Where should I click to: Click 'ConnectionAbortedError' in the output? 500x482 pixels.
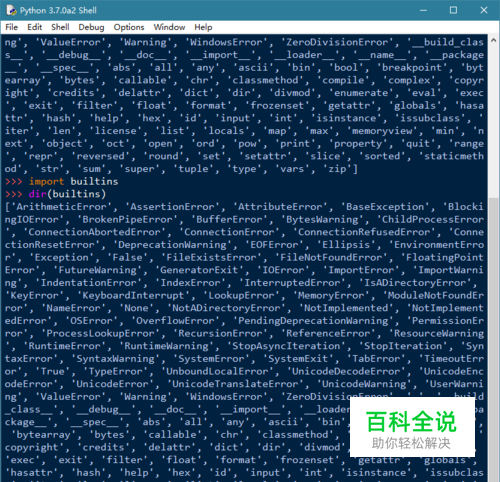tap(94, 232)
